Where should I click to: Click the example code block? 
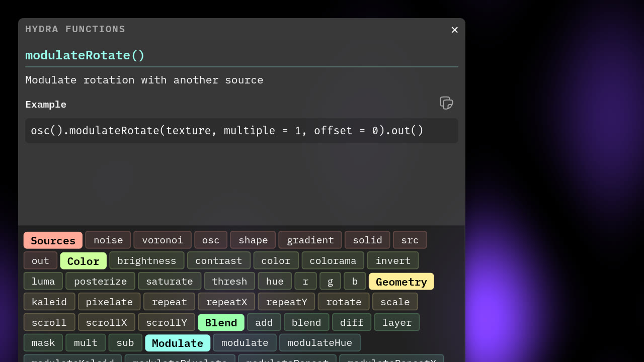pos(242,131)
